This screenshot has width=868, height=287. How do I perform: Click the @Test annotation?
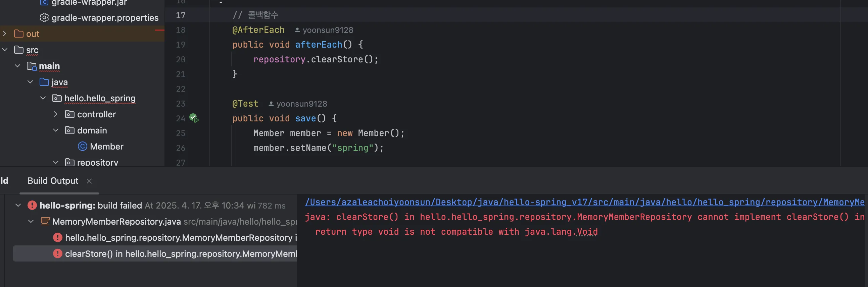coord(245,104)
